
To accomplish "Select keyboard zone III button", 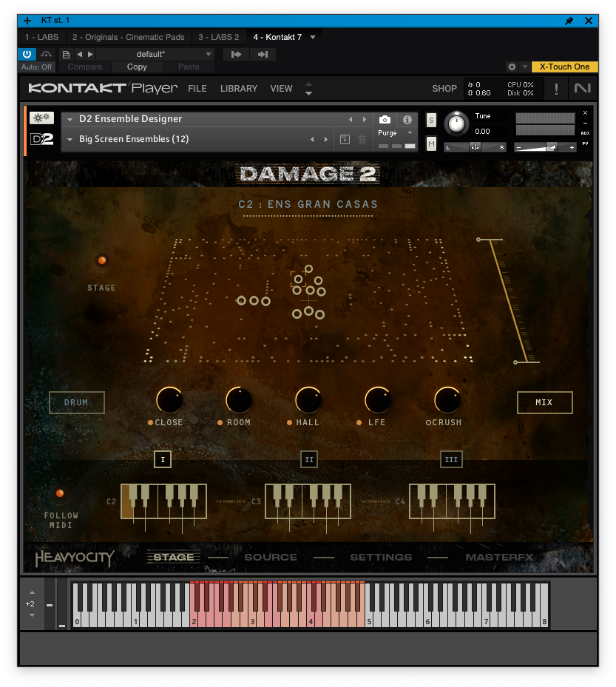I will [451, 460].
